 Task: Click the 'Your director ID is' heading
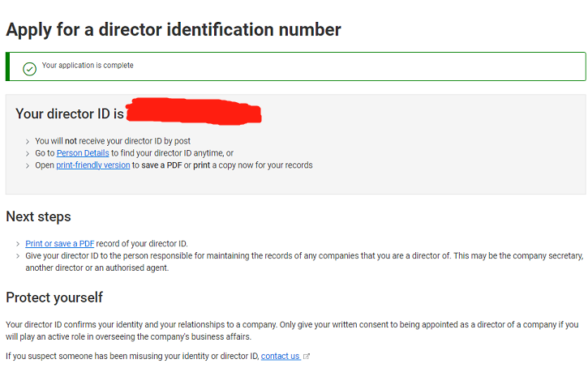click(70, 114)
